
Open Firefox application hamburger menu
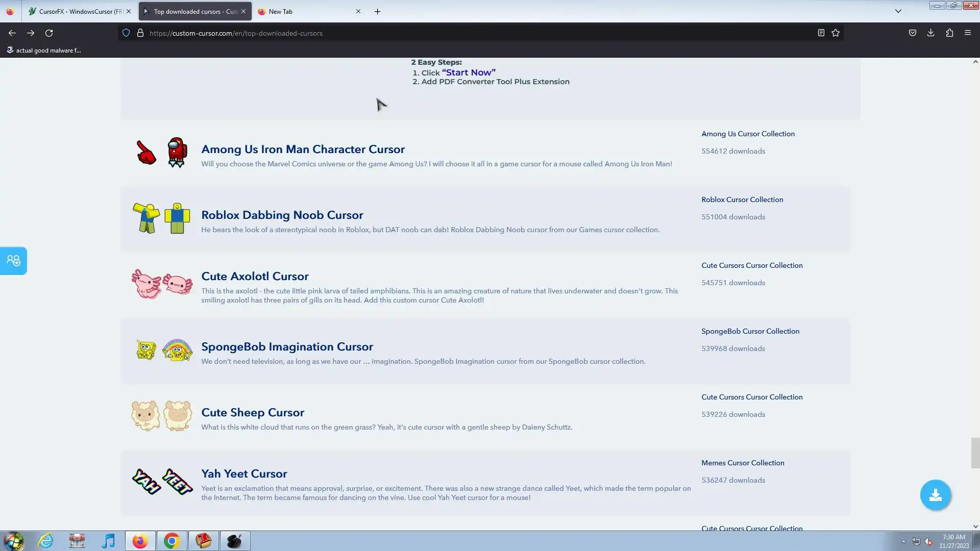point(967,33)
